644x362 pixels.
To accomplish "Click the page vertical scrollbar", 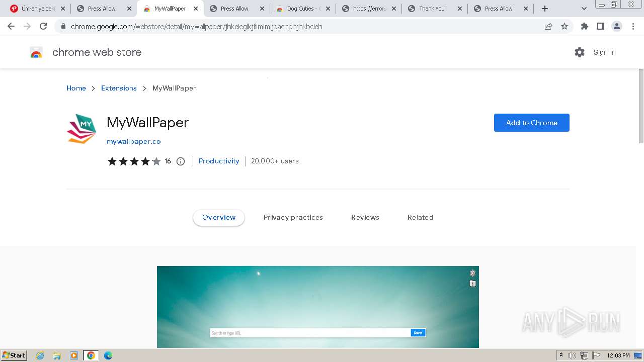I will pos(641,106).
